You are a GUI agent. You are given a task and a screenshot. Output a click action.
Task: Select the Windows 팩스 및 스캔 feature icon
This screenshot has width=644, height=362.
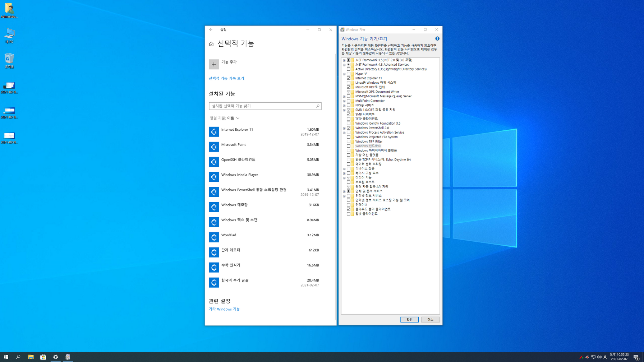click(214, 222)
